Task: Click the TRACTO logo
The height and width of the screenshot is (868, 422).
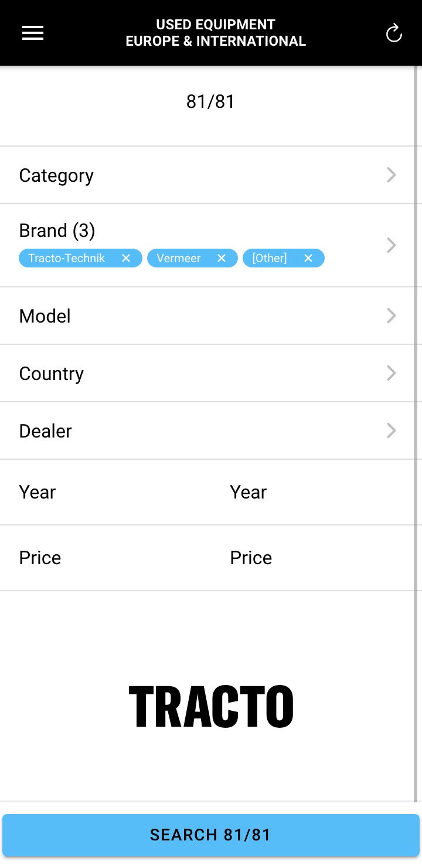Action: (x=211, y=707)
